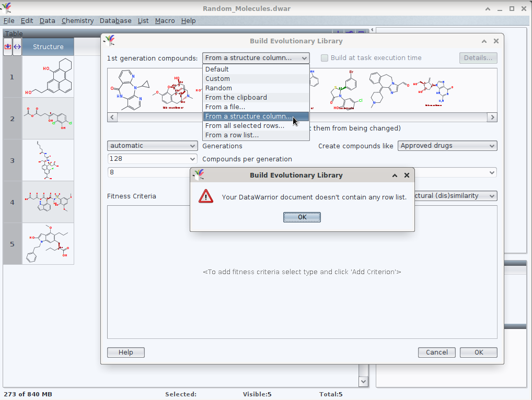Choose 'From the clipboard' in the list
Screen dimensions: 532x400
[x=236, y=98]
